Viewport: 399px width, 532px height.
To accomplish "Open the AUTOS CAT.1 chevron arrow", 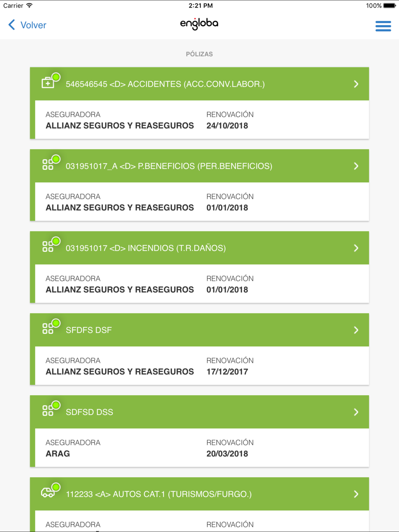I will [356, 494].
